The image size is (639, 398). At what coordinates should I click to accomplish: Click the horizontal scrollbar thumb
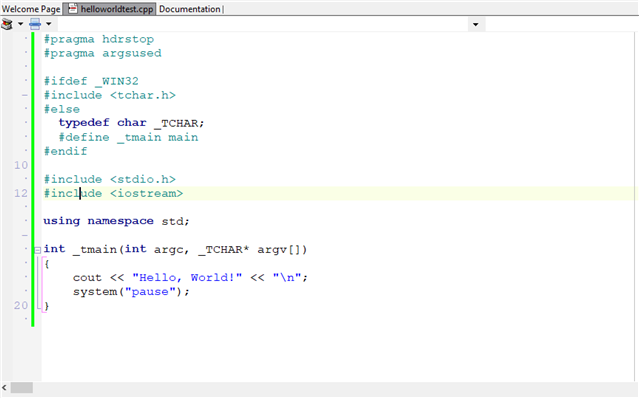click(22, 388)
